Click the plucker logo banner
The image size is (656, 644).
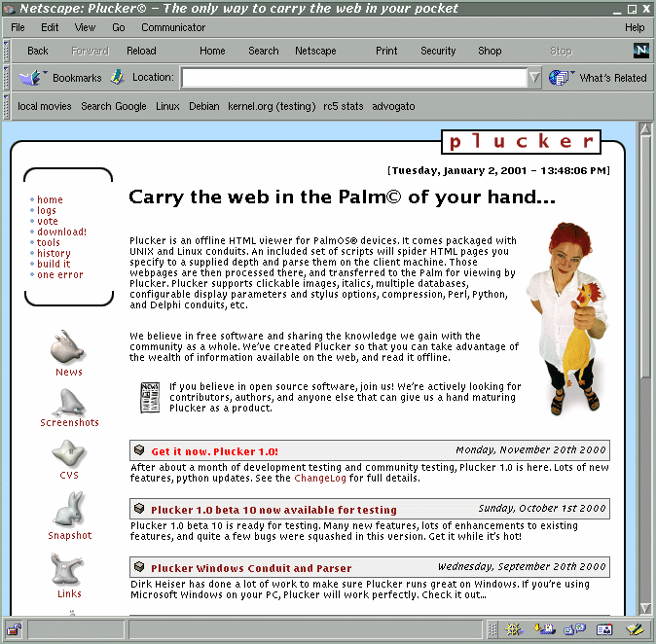(x=522, y=142)
